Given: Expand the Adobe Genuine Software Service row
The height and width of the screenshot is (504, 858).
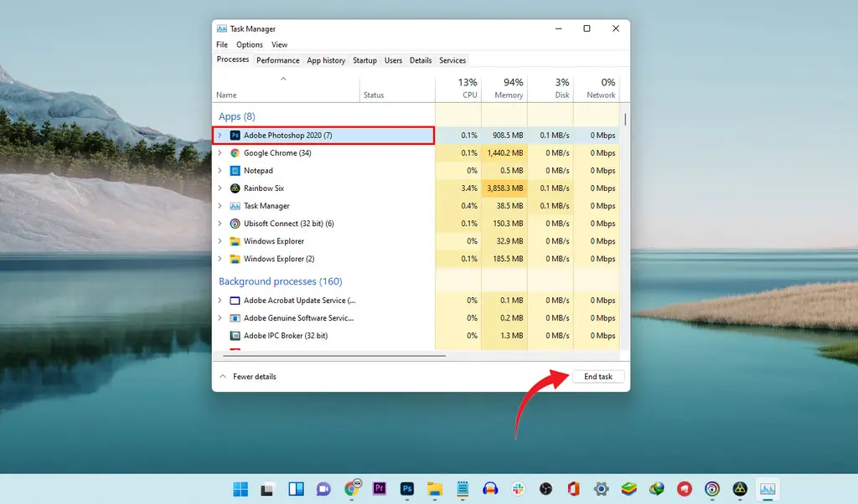Looking at the screenshot, I should click(220, 318).
